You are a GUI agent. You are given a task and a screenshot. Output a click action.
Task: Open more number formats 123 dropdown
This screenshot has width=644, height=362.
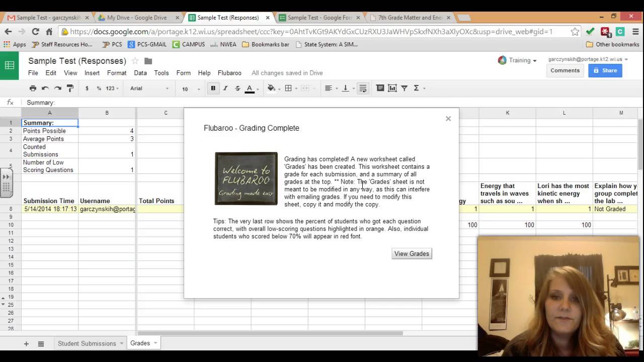[112, 88]
